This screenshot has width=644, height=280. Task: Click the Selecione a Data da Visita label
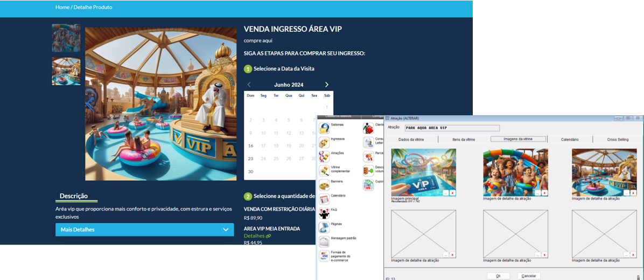(284, 69)
